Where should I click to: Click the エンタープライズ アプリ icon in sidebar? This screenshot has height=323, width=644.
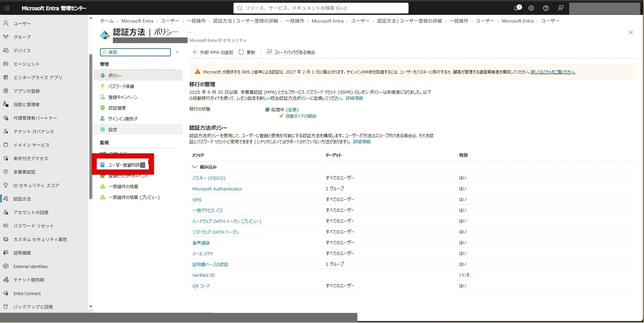pos(6,77)
